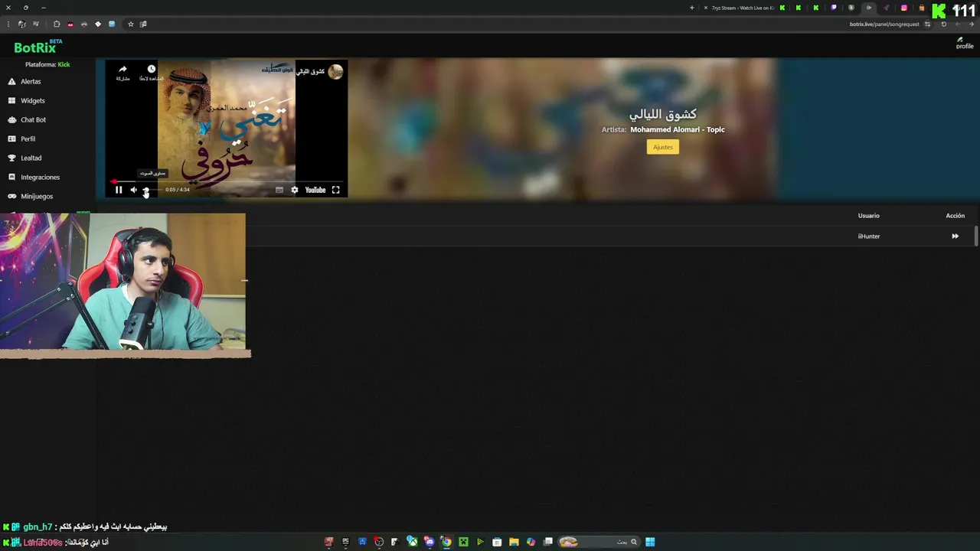Open the Integraciones sidebar section
Viewport: 980px width, 551px height.
click(x=40, y=177)
